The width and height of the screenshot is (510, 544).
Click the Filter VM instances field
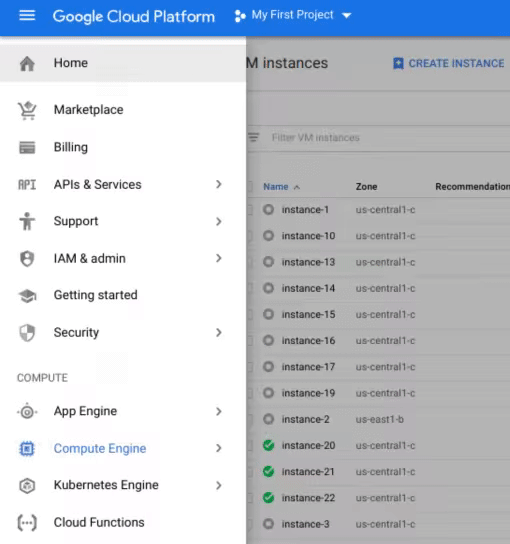[379, 138]
